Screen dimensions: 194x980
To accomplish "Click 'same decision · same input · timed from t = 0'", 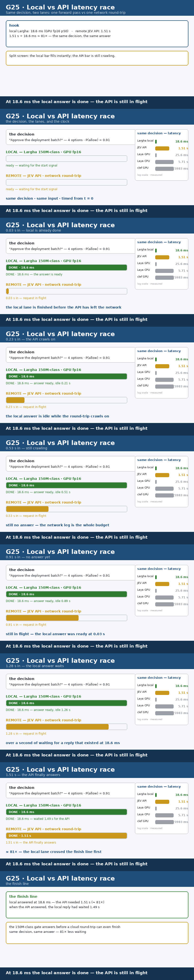I will (x=49, y=199).
